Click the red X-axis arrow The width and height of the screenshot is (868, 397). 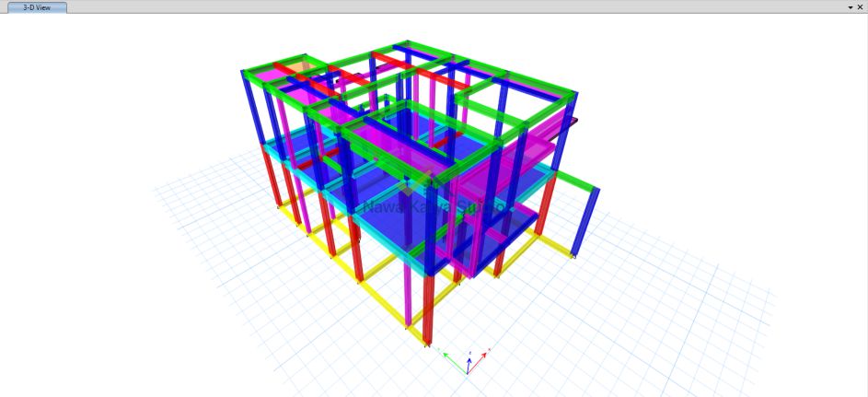[x=485, y=353]
